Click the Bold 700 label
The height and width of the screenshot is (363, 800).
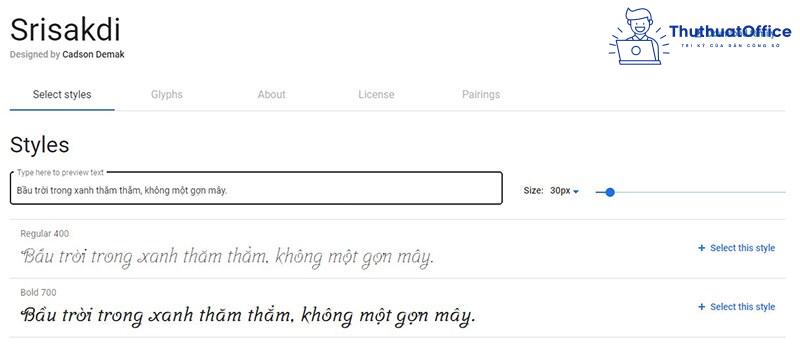[x=38, y=293]
